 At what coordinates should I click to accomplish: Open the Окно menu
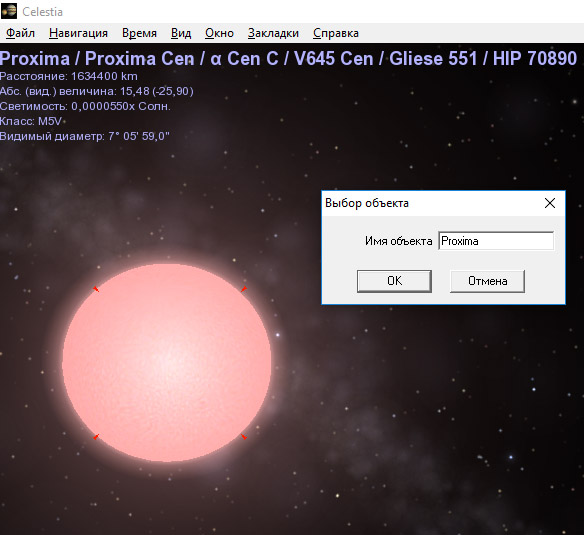click(219, 33)
